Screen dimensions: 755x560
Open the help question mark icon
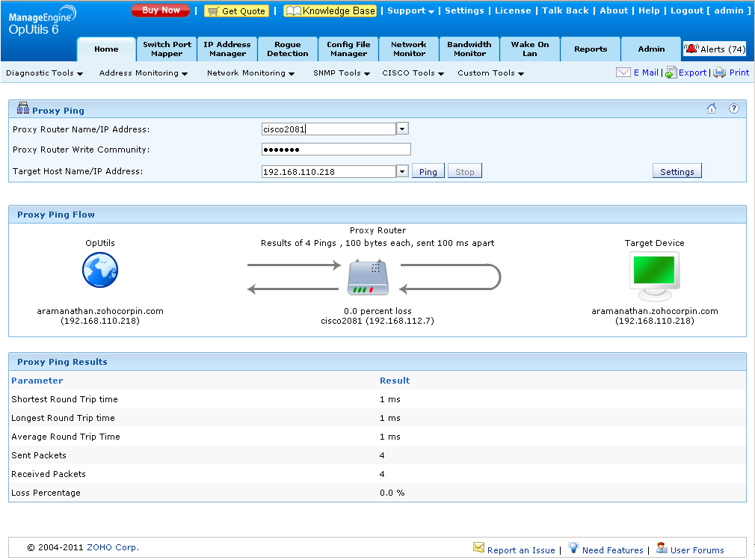733,109
